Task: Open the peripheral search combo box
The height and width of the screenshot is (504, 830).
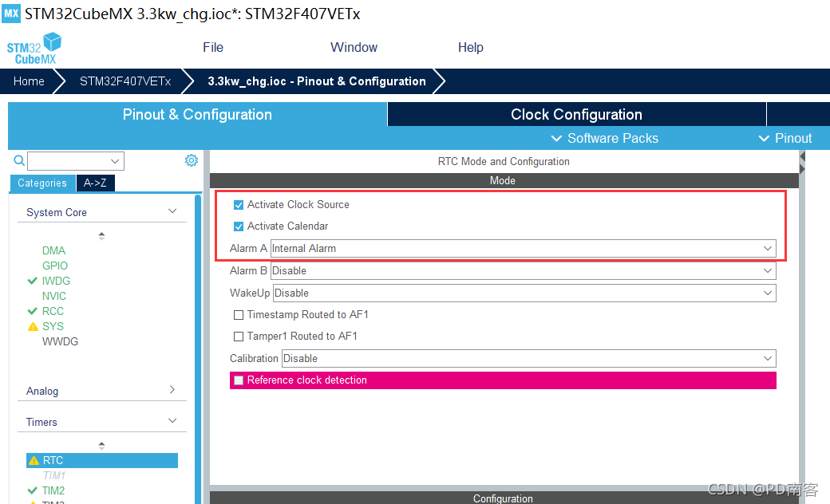Action: pyautogui.click(x=76, y=161)
